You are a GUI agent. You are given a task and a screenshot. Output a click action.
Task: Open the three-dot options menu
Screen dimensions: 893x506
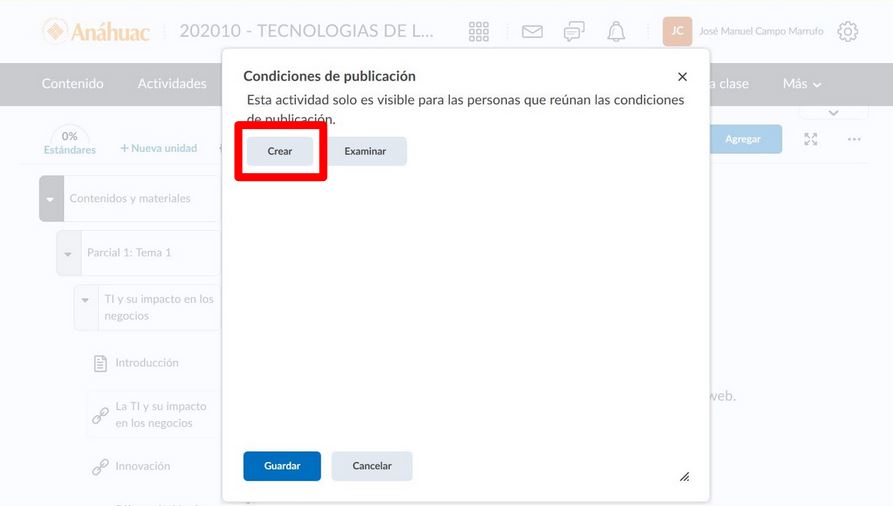click(854, 139)
